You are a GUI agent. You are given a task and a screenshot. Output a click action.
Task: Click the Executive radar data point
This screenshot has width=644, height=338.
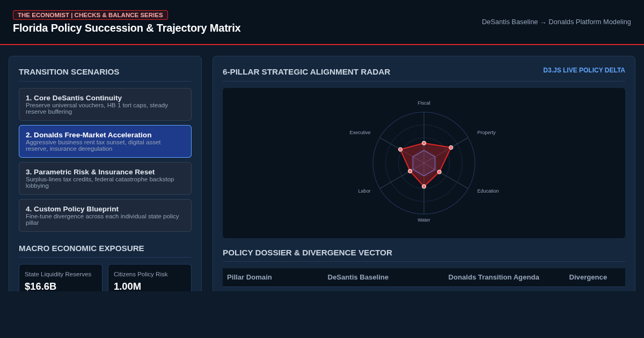[400, 150]
